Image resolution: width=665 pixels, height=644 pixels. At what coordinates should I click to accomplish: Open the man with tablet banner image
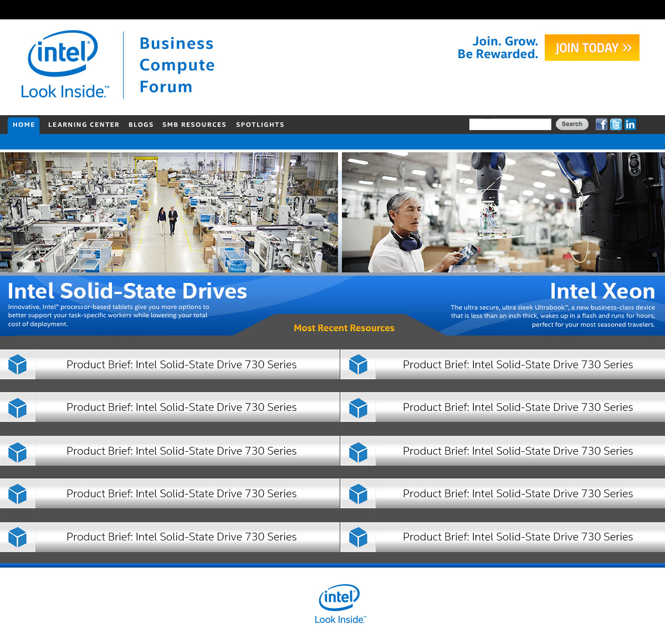pos(503,212)
